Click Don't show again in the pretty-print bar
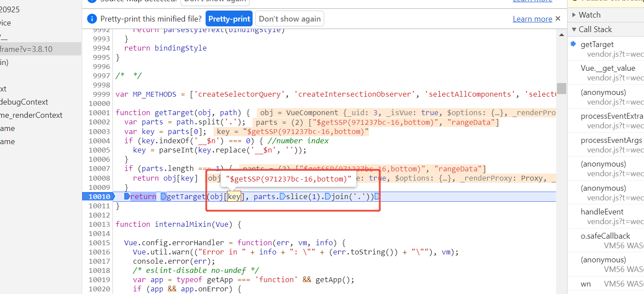 tap(289, 19)
